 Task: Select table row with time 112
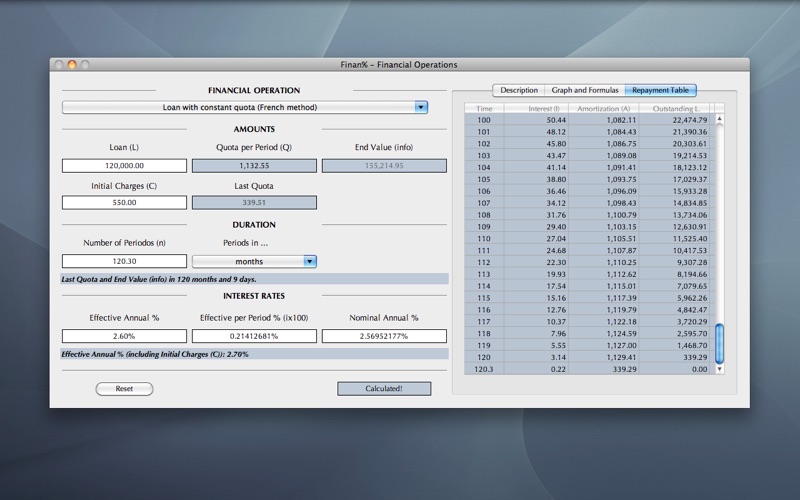(x=589, y=262)
